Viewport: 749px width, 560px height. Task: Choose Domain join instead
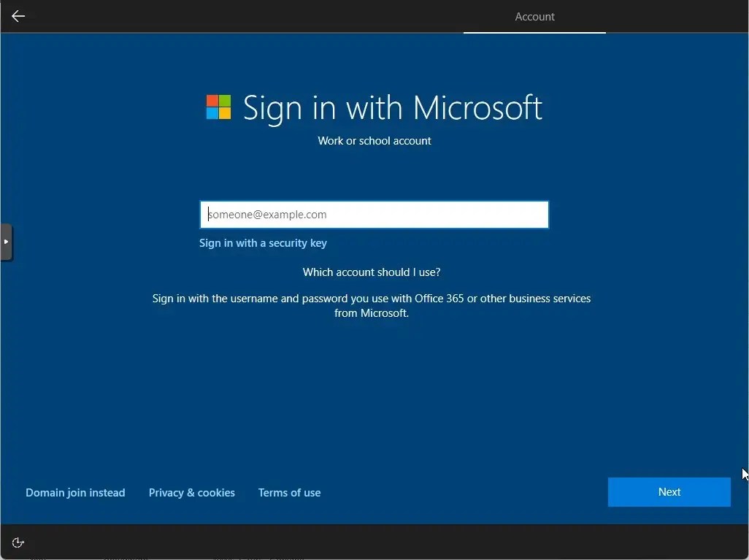tap(75, 492)
